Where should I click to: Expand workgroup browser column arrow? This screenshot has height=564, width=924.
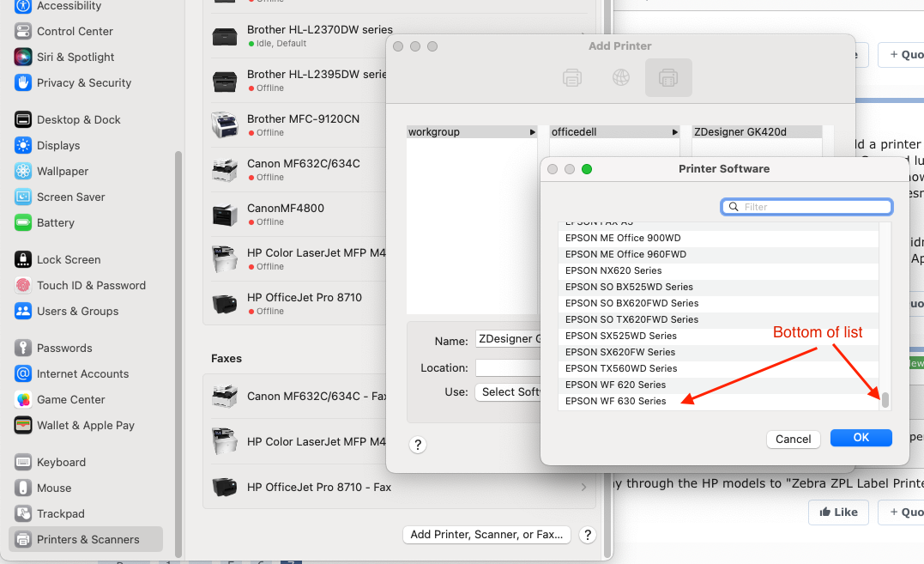click(532, 132)
